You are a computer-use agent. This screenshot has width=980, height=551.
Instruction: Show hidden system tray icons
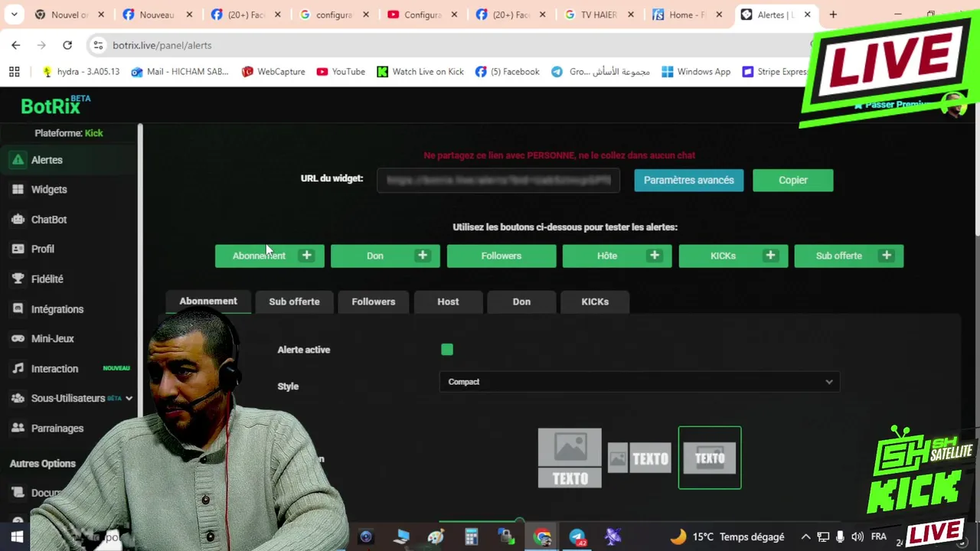pos(805,537)
